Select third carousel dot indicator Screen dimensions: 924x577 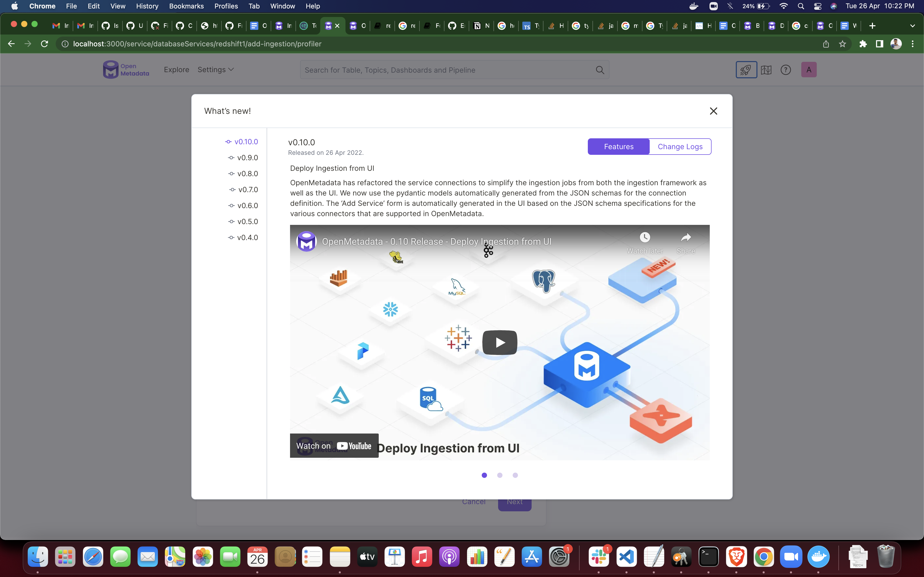tap(515, 475)
